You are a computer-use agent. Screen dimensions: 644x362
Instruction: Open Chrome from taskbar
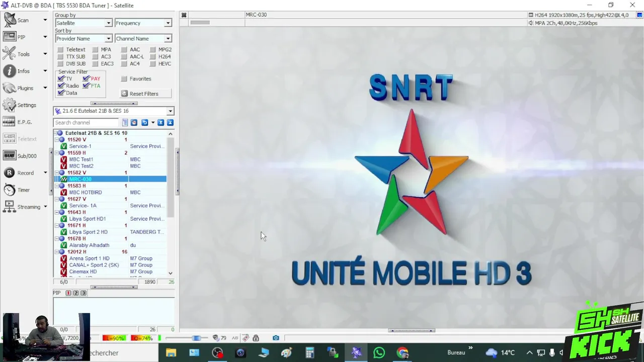[403, 353]
